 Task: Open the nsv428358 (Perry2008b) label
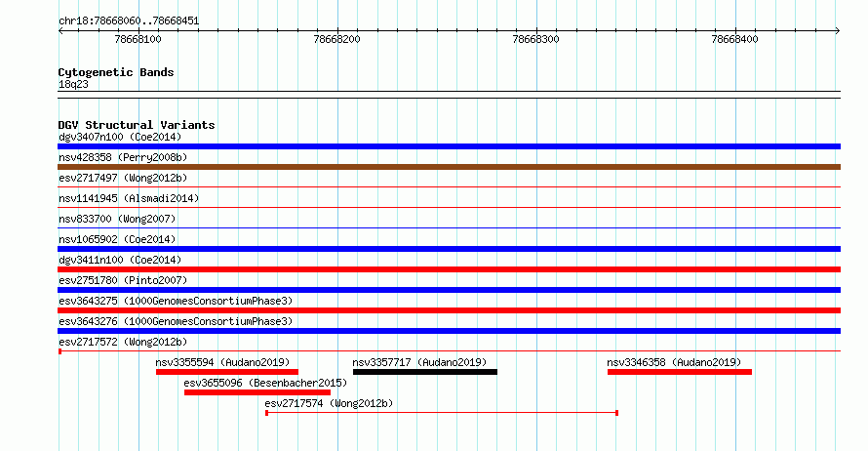tap(123, 157)
